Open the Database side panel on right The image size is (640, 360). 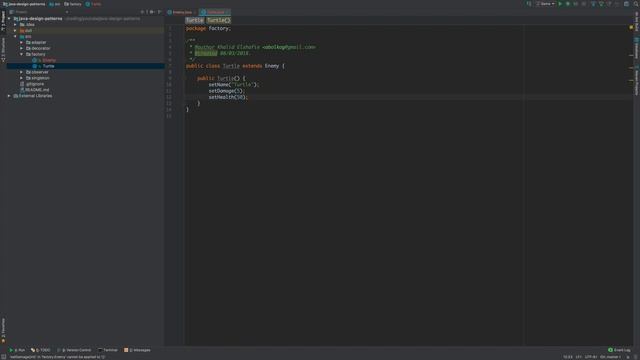(636, 49)
